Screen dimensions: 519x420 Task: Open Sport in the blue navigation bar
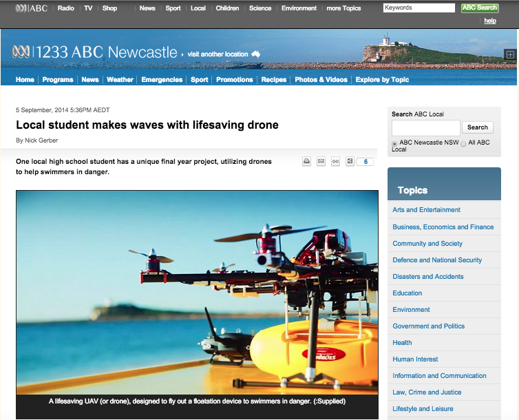pos(199,80)
